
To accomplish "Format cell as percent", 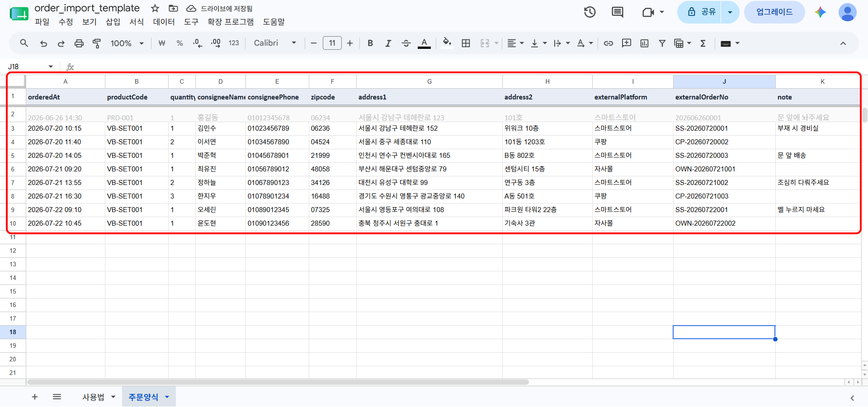I will (x=179, y=43).
